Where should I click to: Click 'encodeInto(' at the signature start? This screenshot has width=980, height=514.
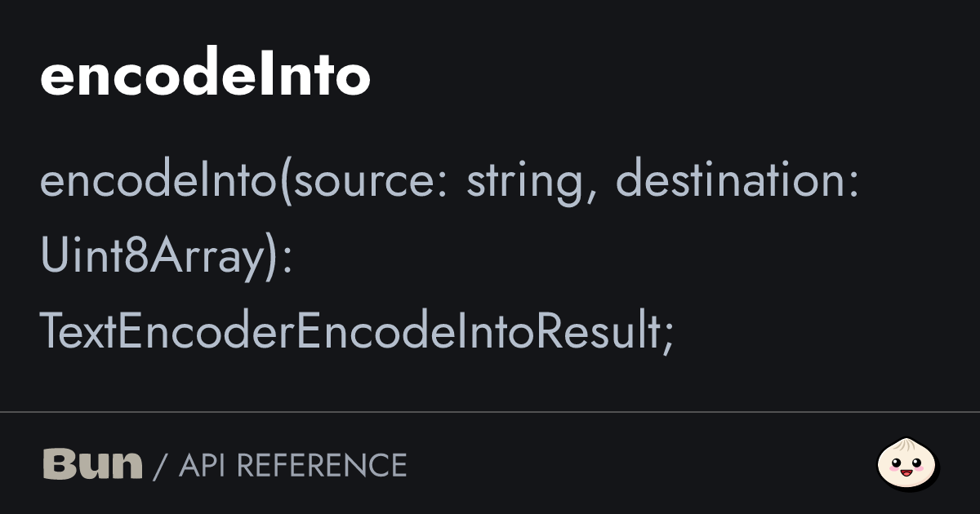tap(166, 181)
